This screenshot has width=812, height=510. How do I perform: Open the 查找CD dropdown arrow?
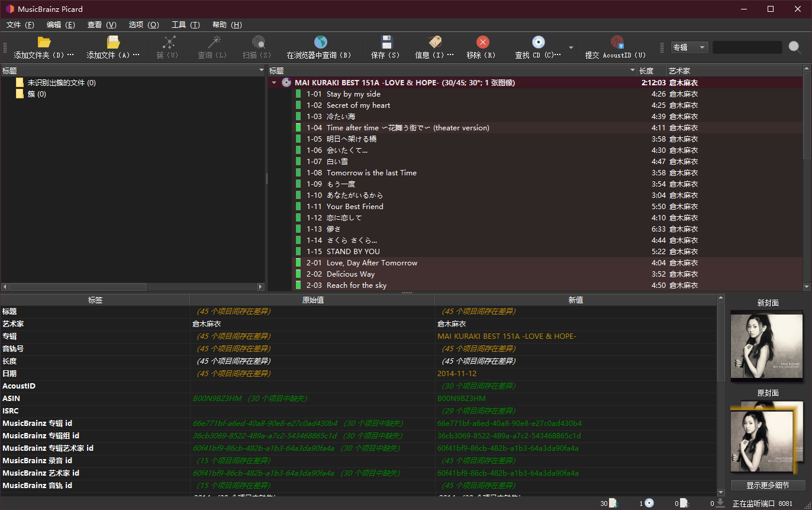point(570,46)
